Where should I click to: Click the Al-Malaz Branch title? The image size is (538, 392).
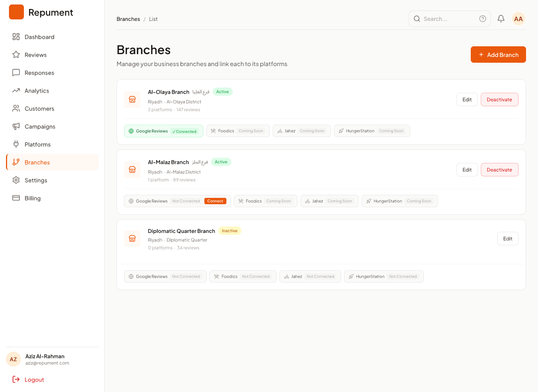(x=168, y=162)
